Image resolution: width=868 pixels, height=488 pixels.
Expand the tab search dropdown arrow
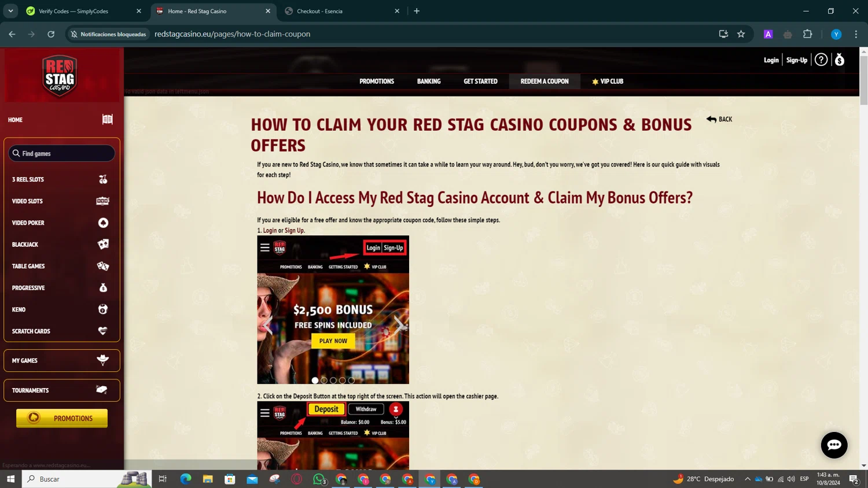pyautogui.click(x=10, y=11)
